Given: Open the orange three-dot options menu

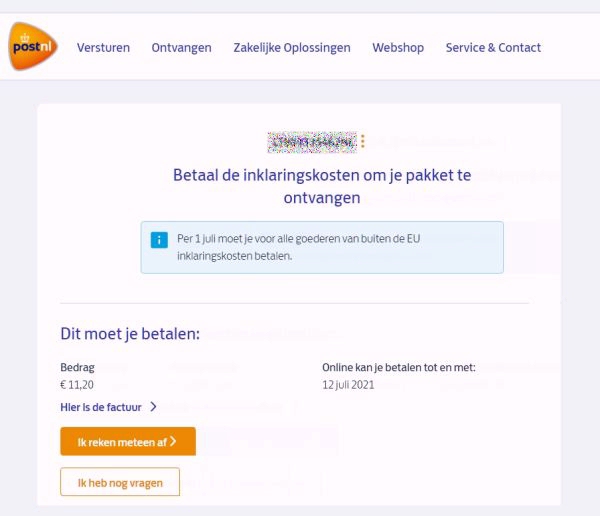Looking at the screenshot, I should [363, 141].
